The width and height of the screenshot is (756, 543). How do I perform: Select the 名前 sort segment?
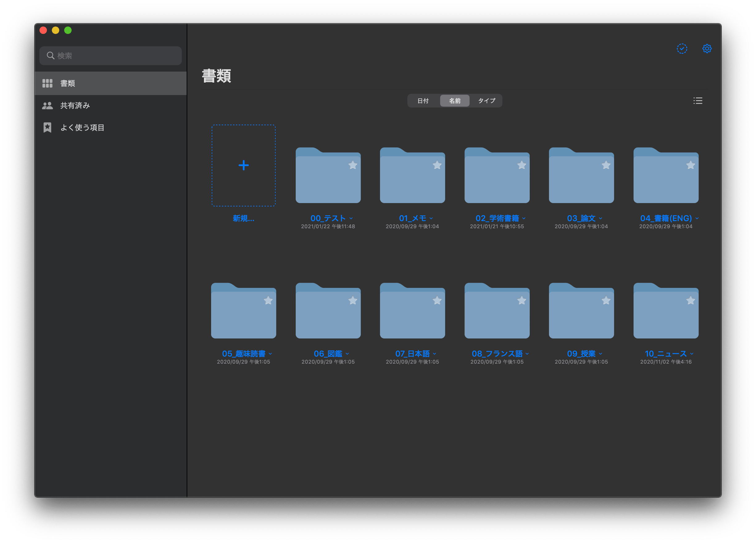coord(455,101)
